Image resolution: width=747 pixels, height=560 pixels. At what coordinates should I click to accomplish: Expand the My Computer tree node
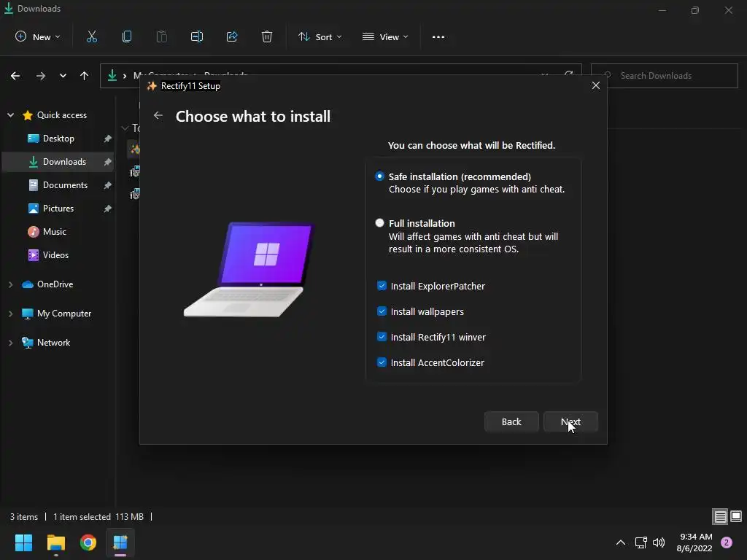[x=10, y=314]
